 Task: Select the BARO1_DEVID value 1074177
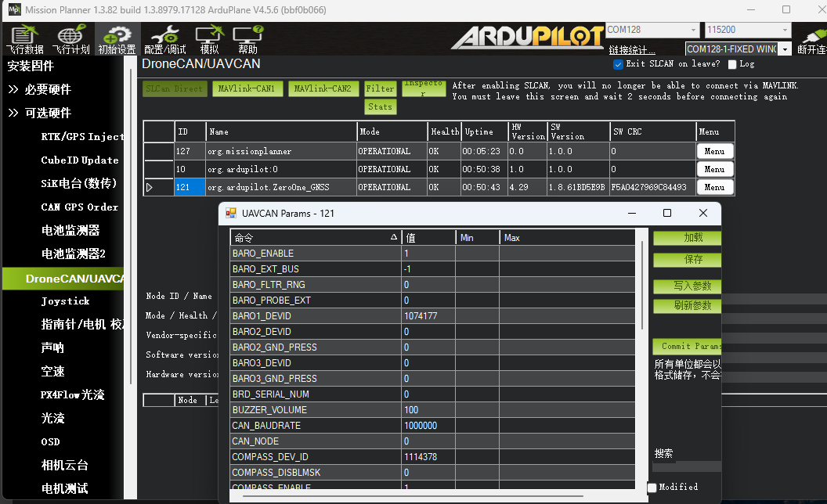coord(428,316)
